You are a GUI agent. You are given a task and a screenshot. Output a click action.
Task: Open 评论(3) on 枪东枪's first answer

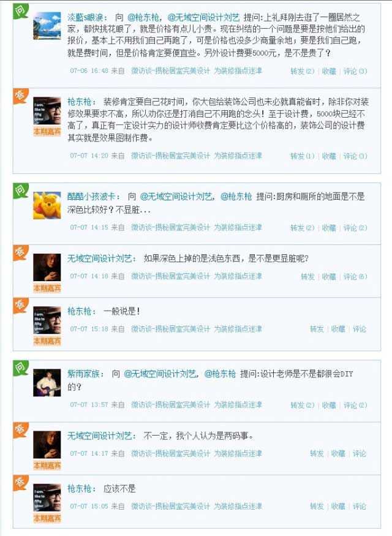click(355, 156)
